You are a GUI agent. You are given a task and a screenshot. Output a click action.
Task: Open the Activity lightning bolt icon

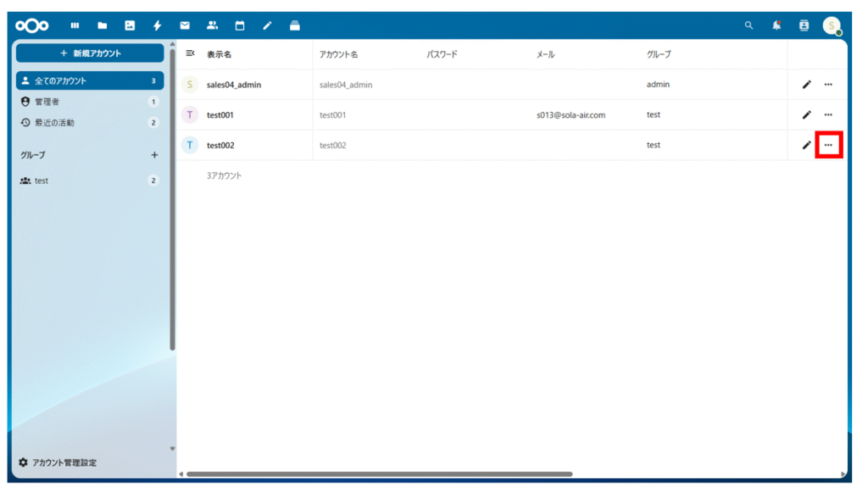coord(157,25)
